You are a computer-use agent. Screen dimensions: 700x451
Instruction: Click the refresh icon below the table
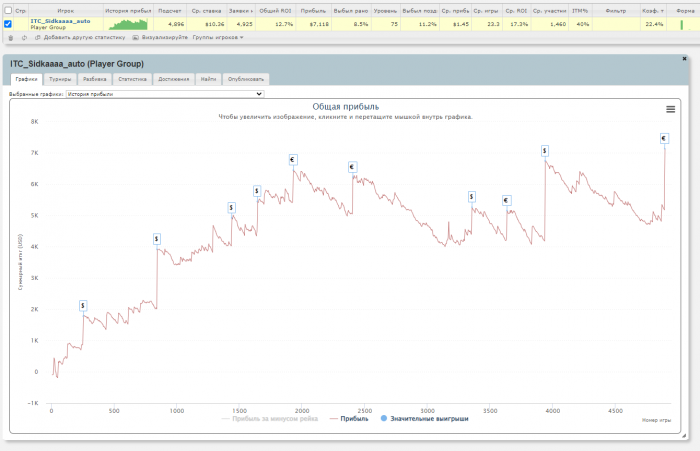tap(24, 38)
